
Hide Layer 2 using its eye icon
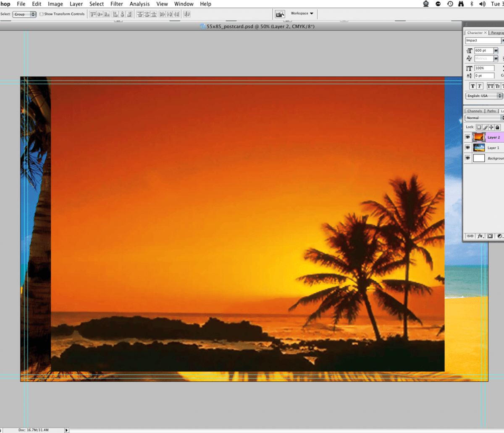467,137
